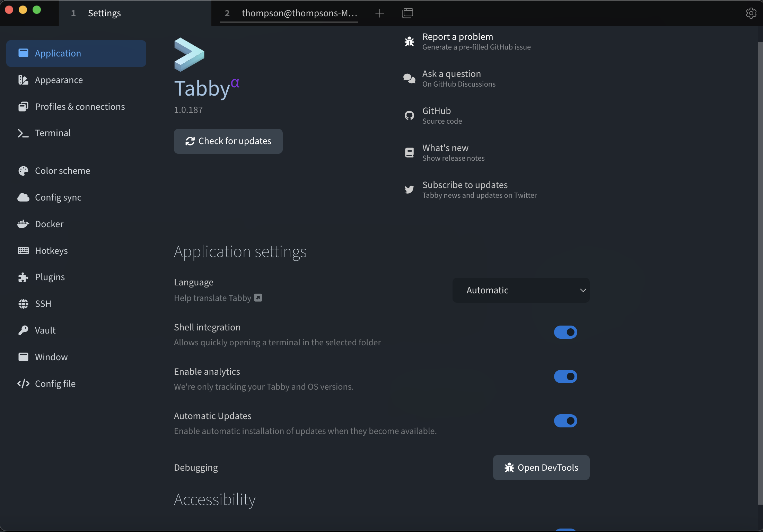Select Profiles & connections in sidebar

80,106
